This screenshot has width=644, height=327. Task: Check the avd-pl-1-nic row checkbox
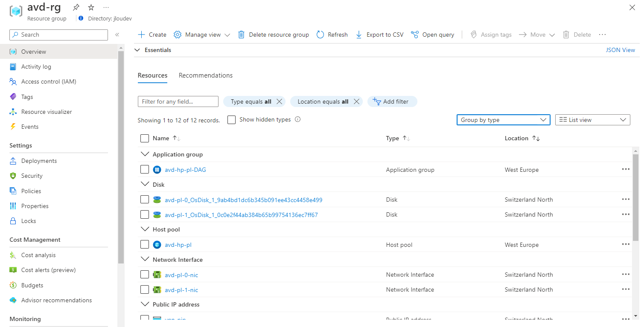pyautogui.click(x=145, y=289)
